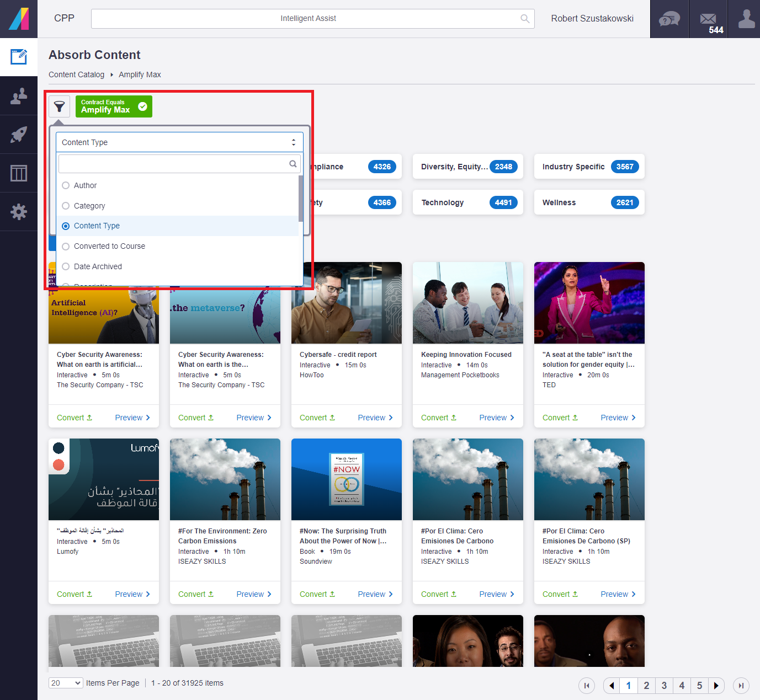Screen dimensions: 760x700
Task: Go to page 3
Action: (664, 686)
